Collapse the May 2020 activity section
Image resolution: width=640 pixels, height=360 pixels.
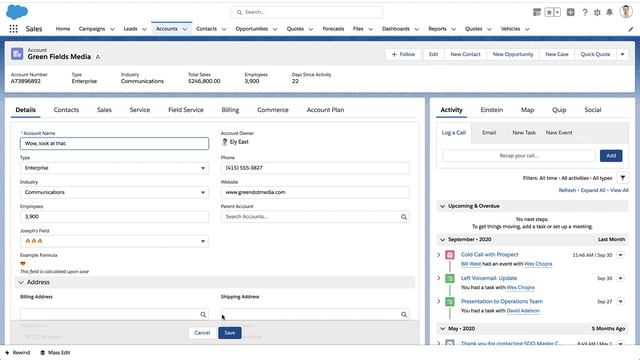[x=442, y=329]
